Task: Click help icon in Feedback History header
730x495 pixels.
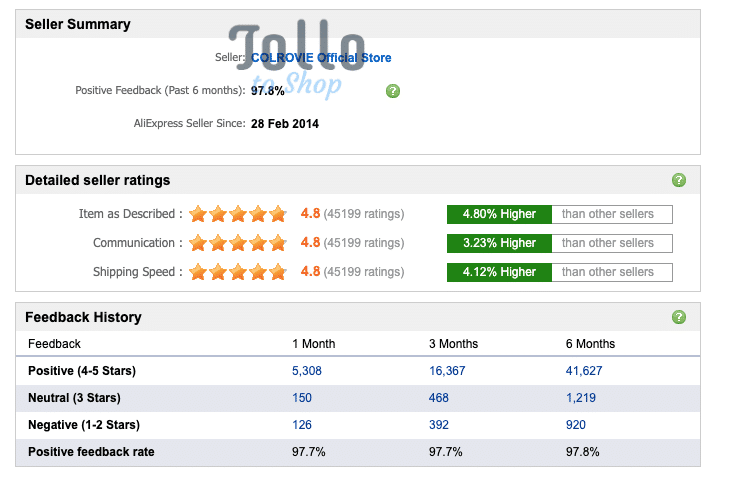Action: [679, 317]
